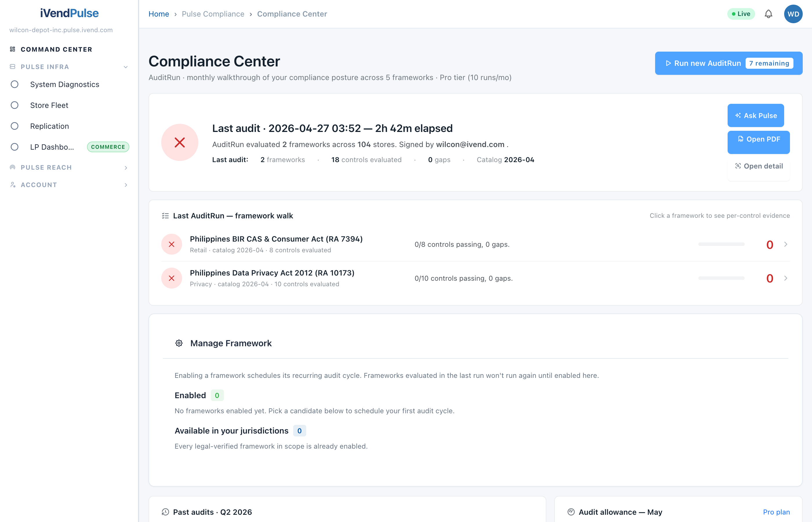Expand the Pulse Reach section chevron
Screen dimensions: 812x522
126,167
